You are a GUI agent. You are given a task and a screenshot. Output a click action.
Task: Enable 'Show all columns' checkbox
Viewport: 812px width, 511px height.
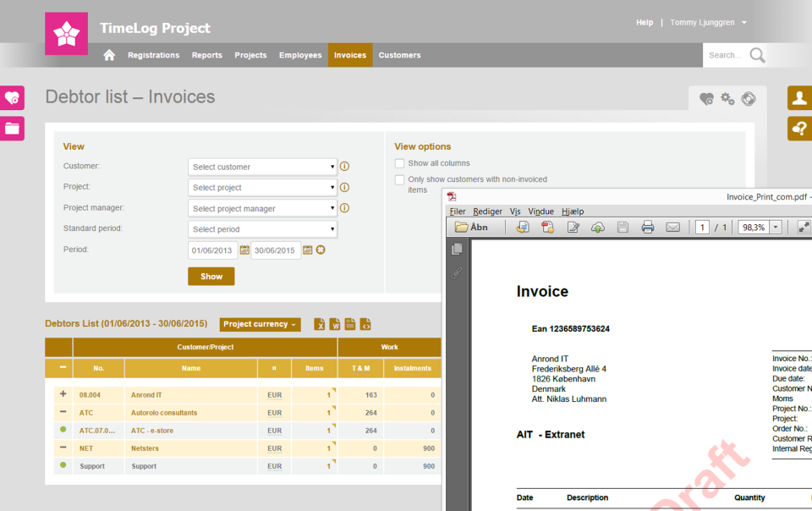[400, 163]
